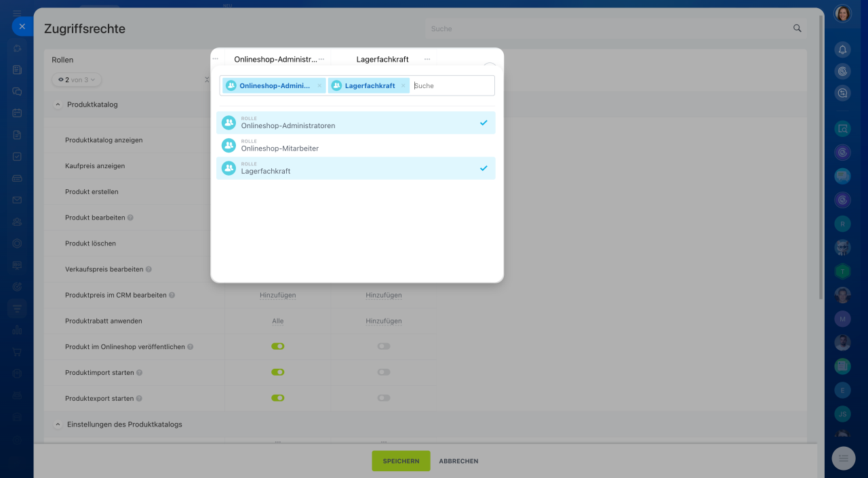
Task: Click the help icon beside Produktpreis im CRM bearbeiten
Action: click(x=172, y=295)
